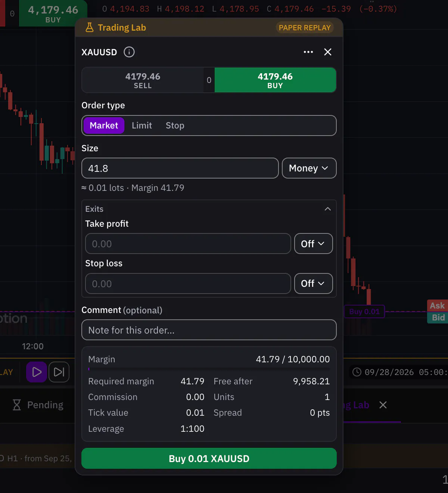The image size is (448, 493).
Task: Click the Stop loss value field
Action: coord(188,283)
